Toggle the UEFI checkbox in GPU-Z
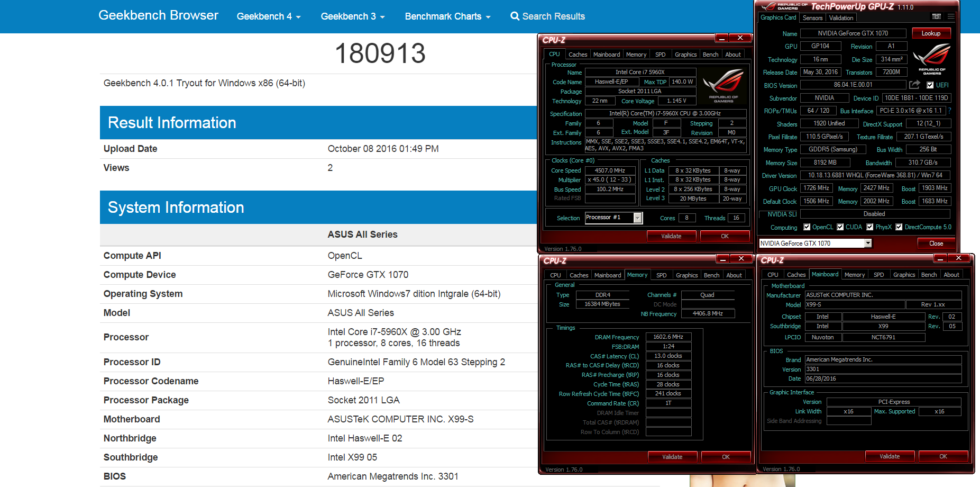This screenshot has height=487, width=980. pyautogui.click(x=930, y=85)
